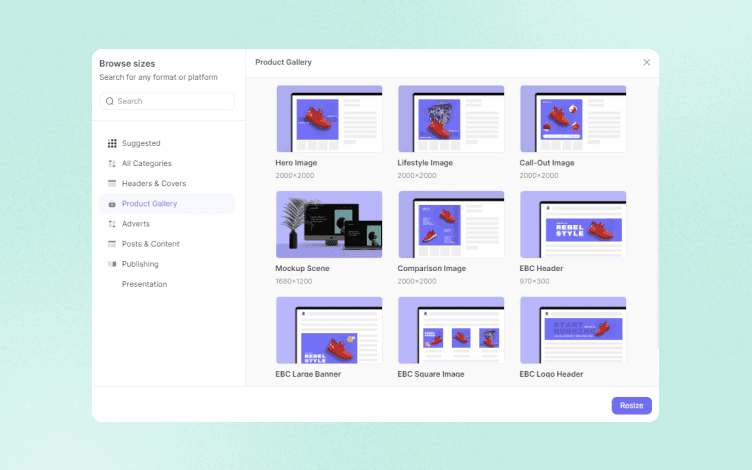Screen dimensions: 752x470
Task: Pick the EBC Square Image thumbnail
Action: [451, 330]
